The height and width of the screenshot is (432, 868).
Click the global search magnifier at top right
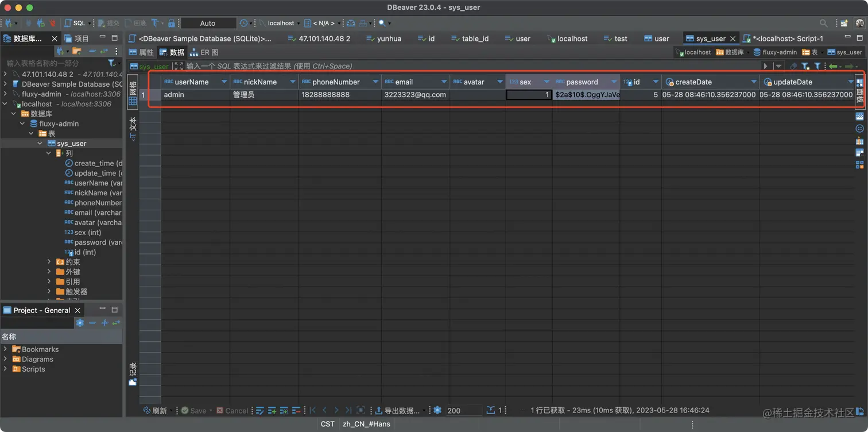pos(823,23)
